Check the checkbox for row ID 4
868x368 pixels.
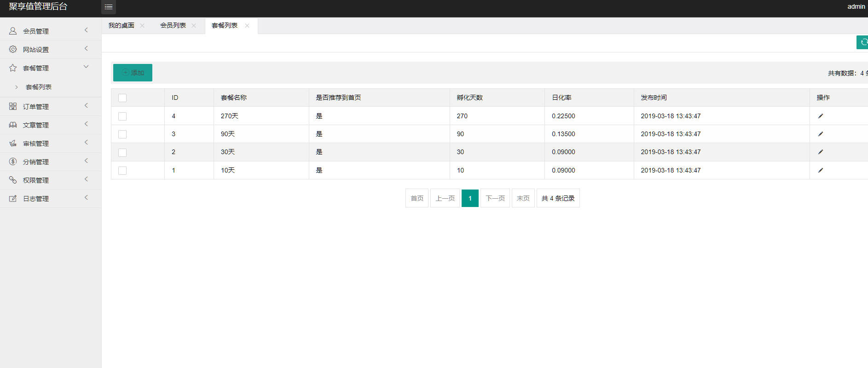(122, 116)
